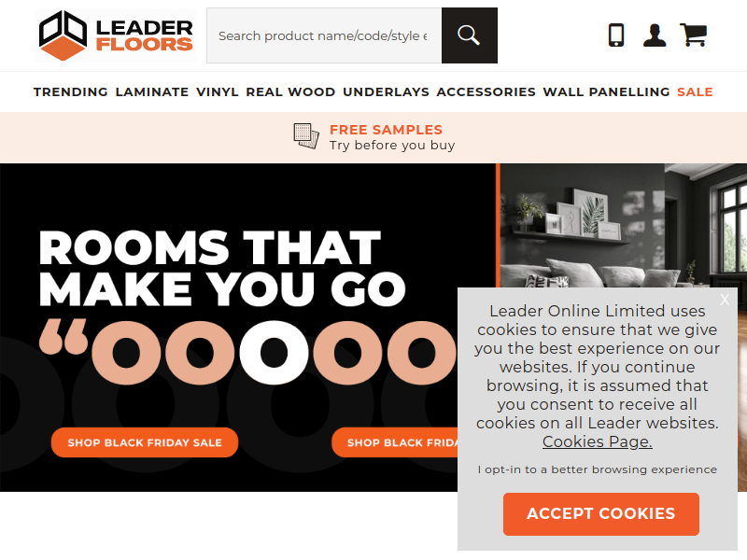Open the Accessories menu
The height and width of the screenshot is (560, 747).
coord(486,91)
